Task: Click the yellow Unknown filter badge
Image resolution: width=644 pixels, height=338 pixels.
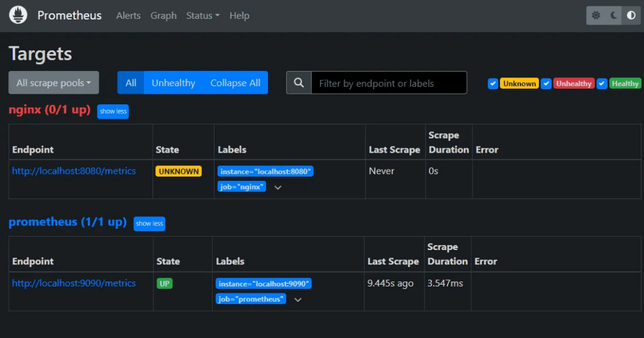Action: pyautogui.click(x=519, y=84)
